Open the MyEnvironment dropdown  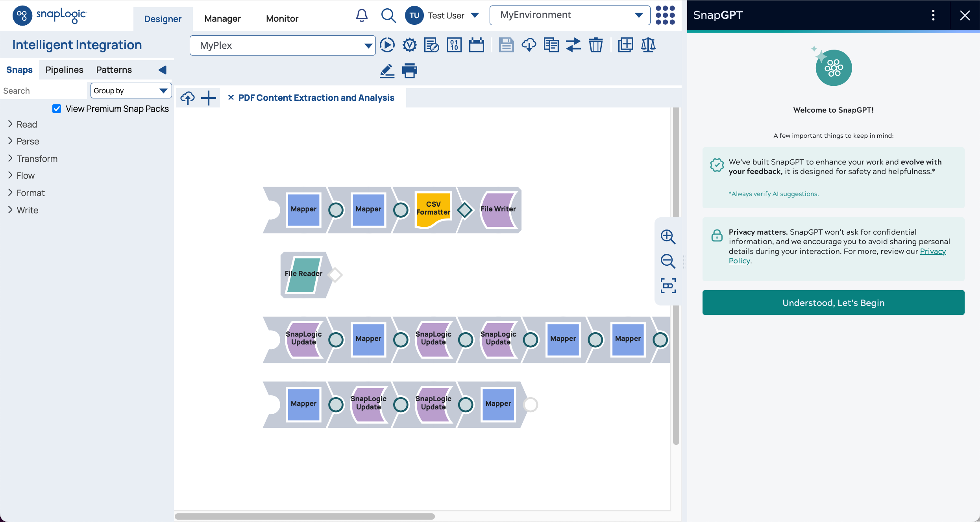click(570, 15)
